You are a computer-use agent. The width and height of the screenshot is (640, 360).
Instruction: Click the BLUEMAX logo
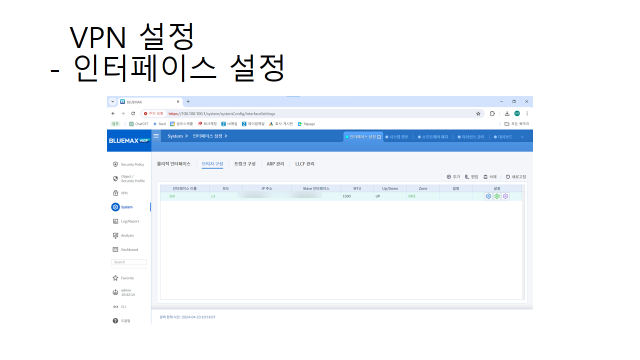[129, 140]
